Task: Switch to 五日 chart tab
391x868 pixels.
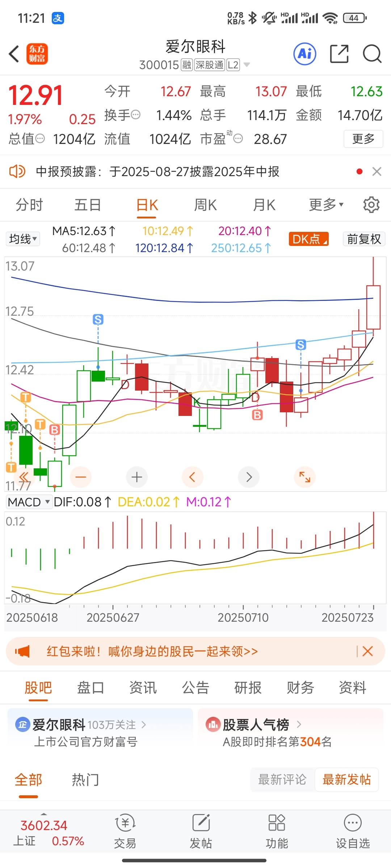Action: pyautogui.click(x=88, y=205)
